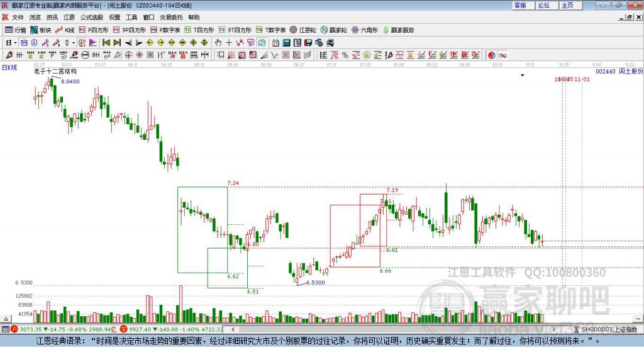
Task: Expand chart options with small black triangle
Action: (523, 75)
